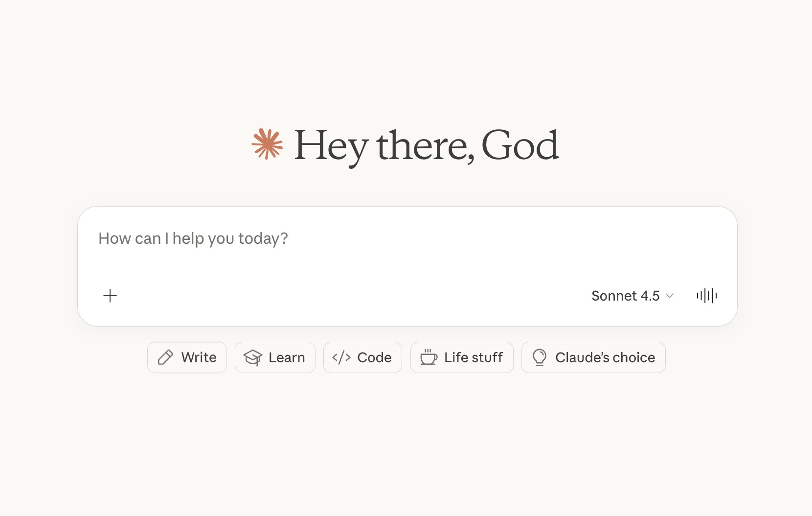Start voice mode with waveform icon
The image size is (812, 516).
[x=707, y=296]
